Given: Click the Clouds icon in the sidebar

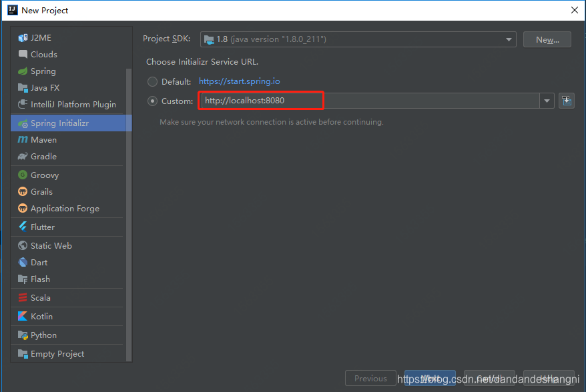Looking at the screenshot, I should [x=23, y=54].
